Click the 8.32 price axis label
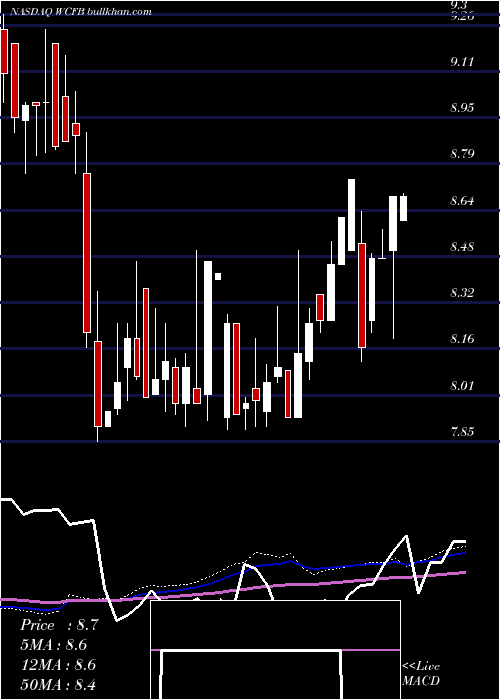Image resolution: width=500 pixels, height=700 pixels. coord(462,293)
